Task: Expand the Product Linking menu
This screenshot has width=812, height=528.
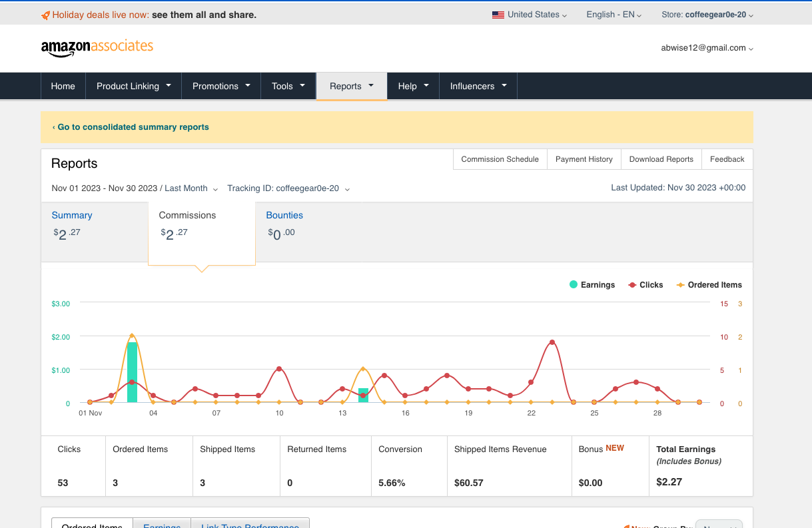Action: [134, 86]
